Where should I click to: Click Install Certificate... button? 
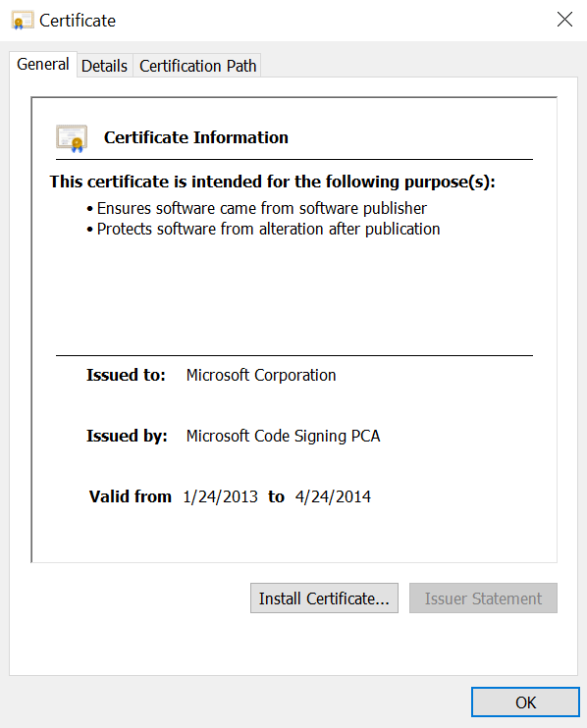[324, 598]
